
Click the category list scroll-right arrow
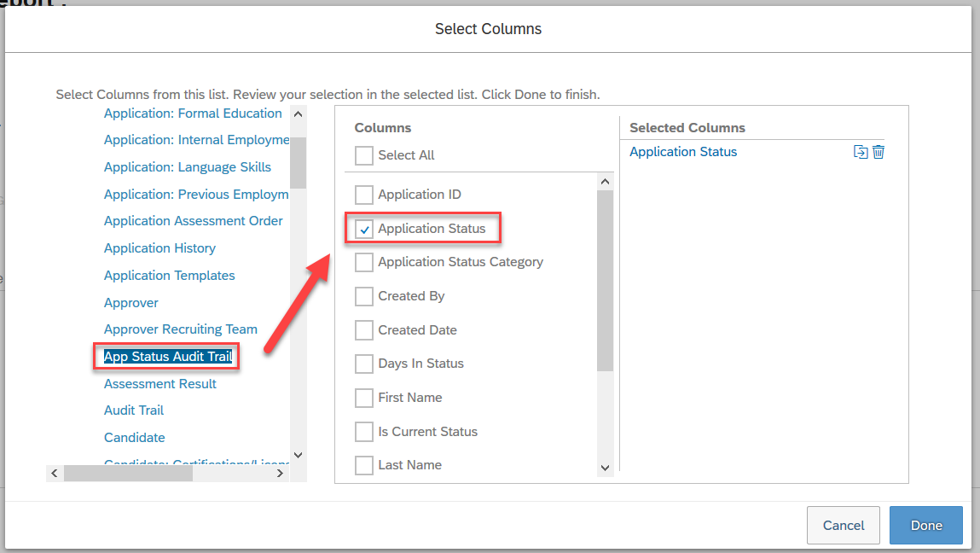click(x=280, y=474)
